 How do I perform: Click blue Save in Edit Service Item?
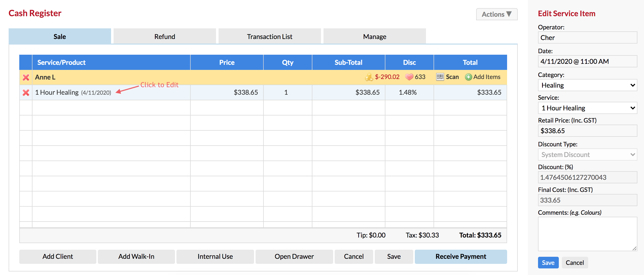(548, 263)
